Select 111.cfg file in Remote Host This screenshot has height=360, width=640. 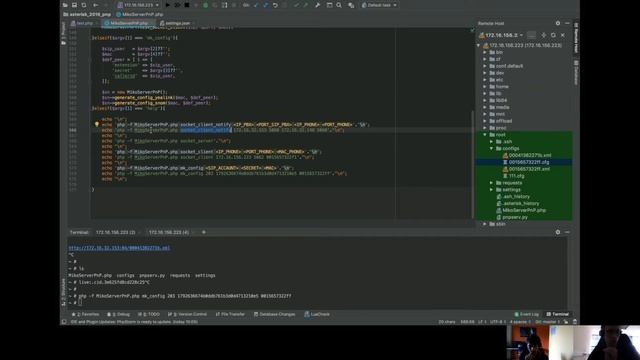[513, 176]
